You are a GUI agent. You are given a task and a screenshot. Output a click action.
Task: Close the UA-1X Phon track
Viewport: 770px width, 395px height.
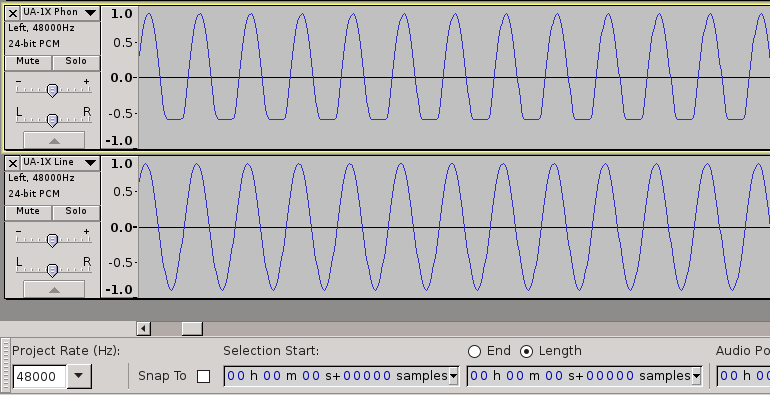(x=13, y=14)
